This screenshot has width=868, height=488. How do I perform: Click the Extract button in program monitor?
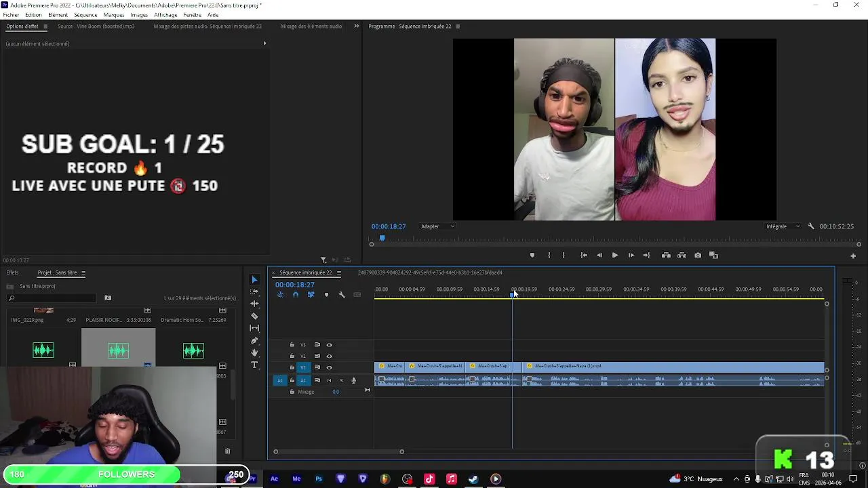tap(682, 256)
